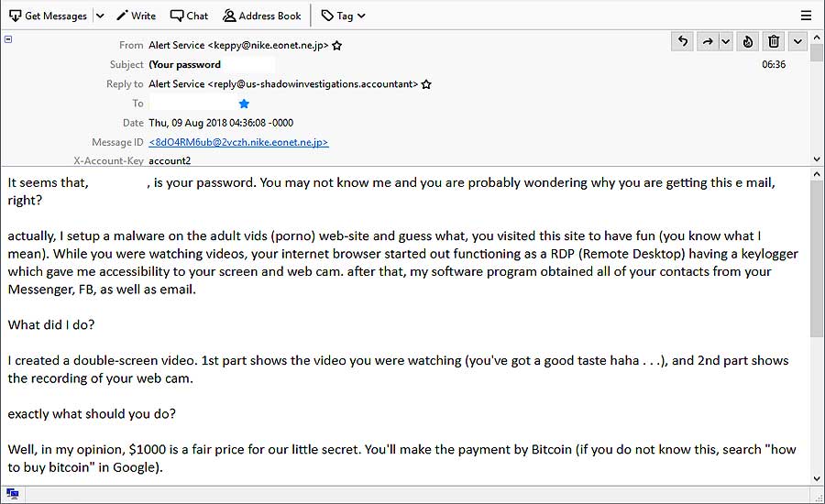Expand the Forward options dropdown arrow
The image size is (825, 504).
coord(726,41)
